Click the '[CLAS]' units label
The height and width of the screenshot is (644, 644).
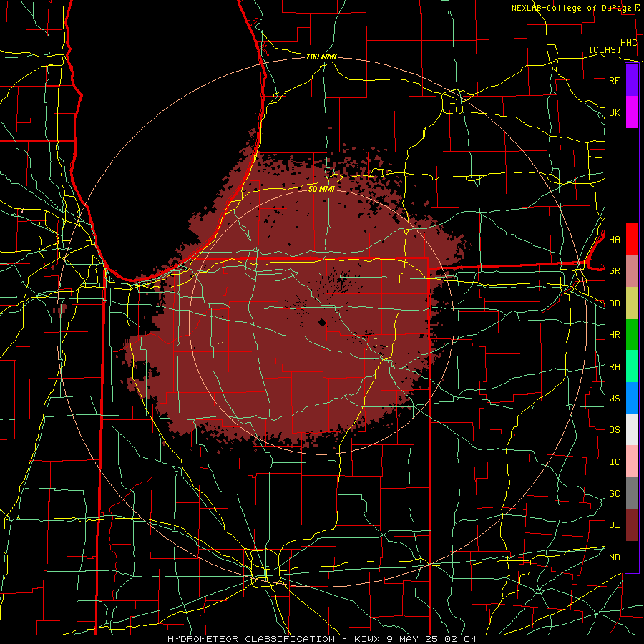coord(605,49)
